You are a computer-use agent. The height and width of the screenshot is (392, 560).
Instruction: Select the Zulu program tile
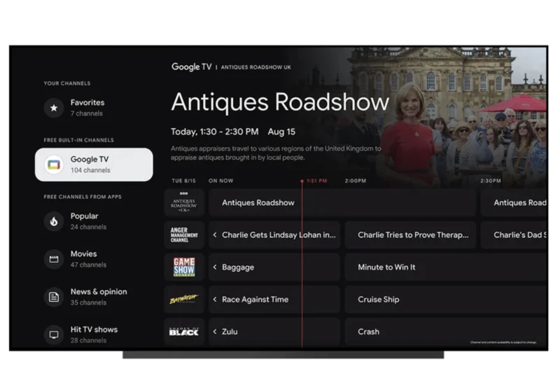click(x=274, y=332)
